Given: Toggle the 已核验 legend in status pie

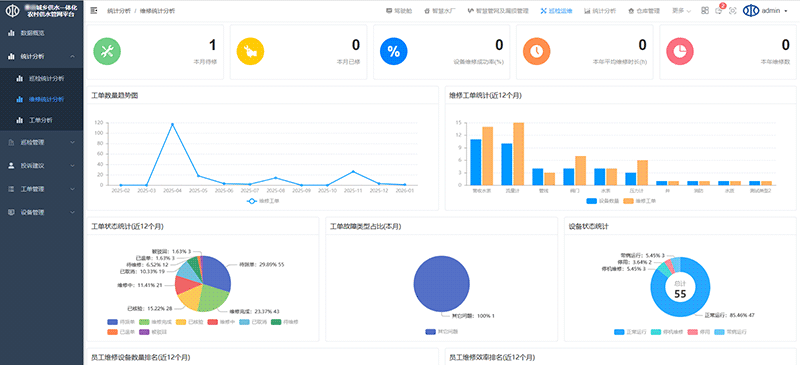Looking at the screenshot, I should (189, 322).
